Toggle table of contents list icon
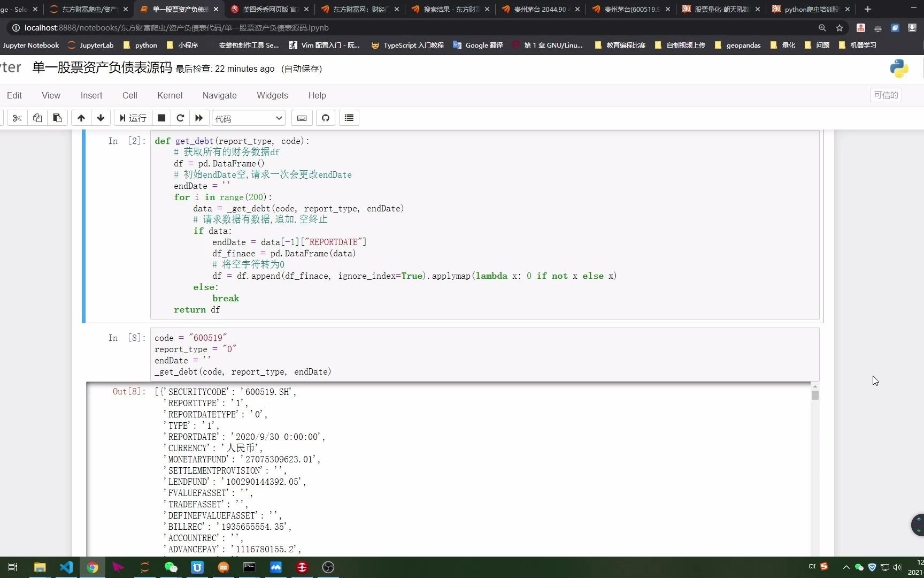This screenshot has height=578, width=924. 349,118
